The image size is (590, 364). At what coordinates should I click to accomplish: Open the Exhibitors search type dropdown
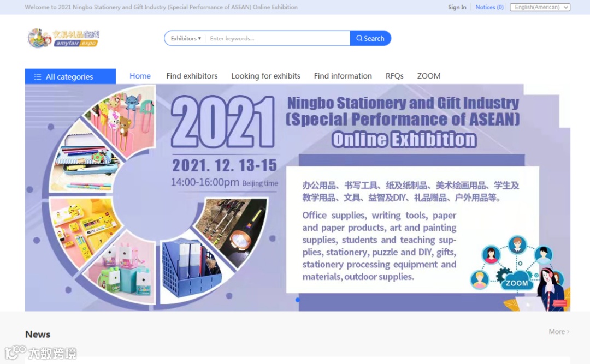[x=186, y=38]
